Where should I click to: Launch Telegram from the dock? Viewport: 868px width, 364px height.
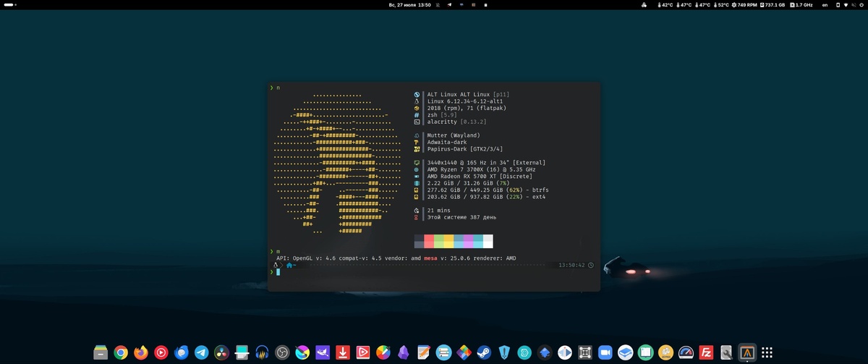coord(201,352)
